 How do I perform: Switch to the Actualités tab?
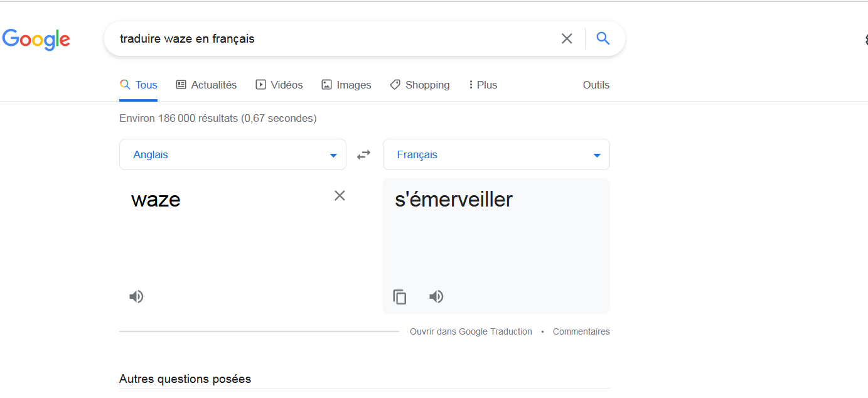tap(206, 85)
